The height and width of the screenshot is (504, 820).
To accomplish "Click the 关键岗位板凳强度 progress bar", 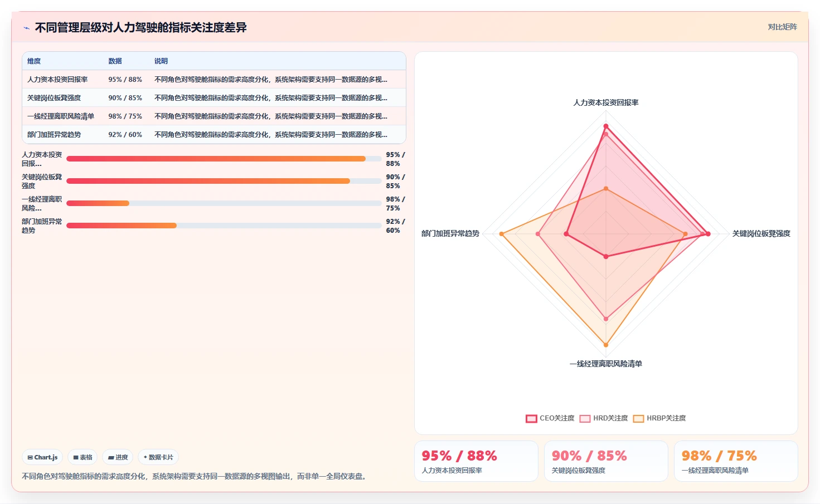I will tap(224, 181).
